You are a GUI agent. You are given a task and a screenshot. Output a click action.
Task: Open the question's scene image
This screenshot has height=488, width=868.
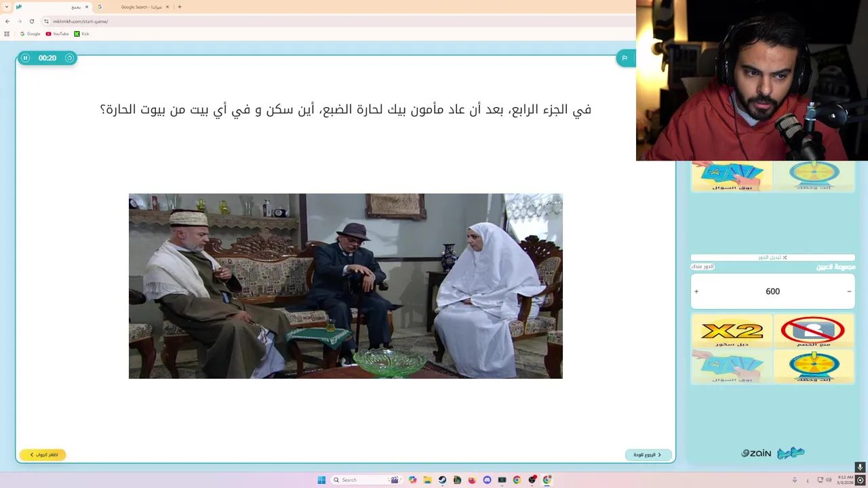tap(346, 286)
